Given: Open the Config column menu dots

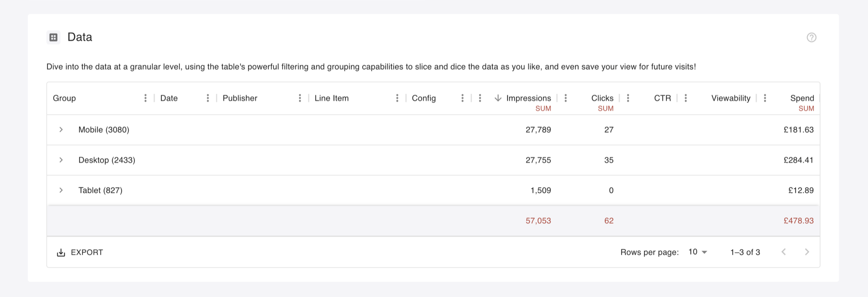Looking at the screenshot, I should pos(462,98).
